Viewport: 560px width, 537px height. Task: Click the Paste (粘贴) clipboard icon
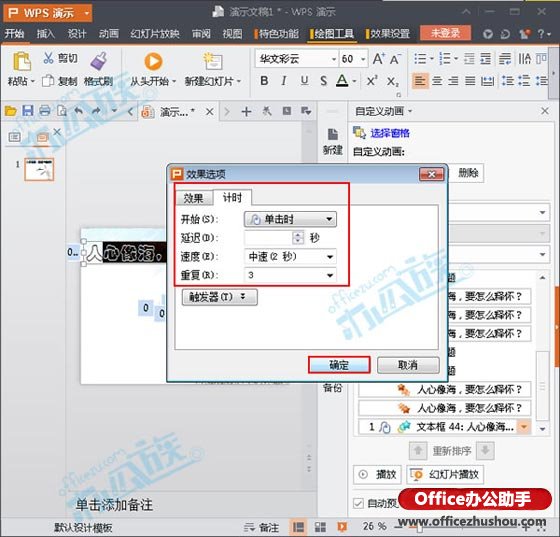pyautogui.click(x=22, y=61)
